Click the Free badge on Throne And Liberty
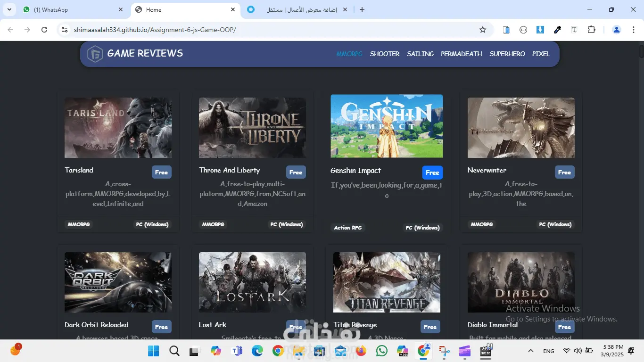Image resolution: width=644 pixels, height=362 pixels. (x=296, y=172)
